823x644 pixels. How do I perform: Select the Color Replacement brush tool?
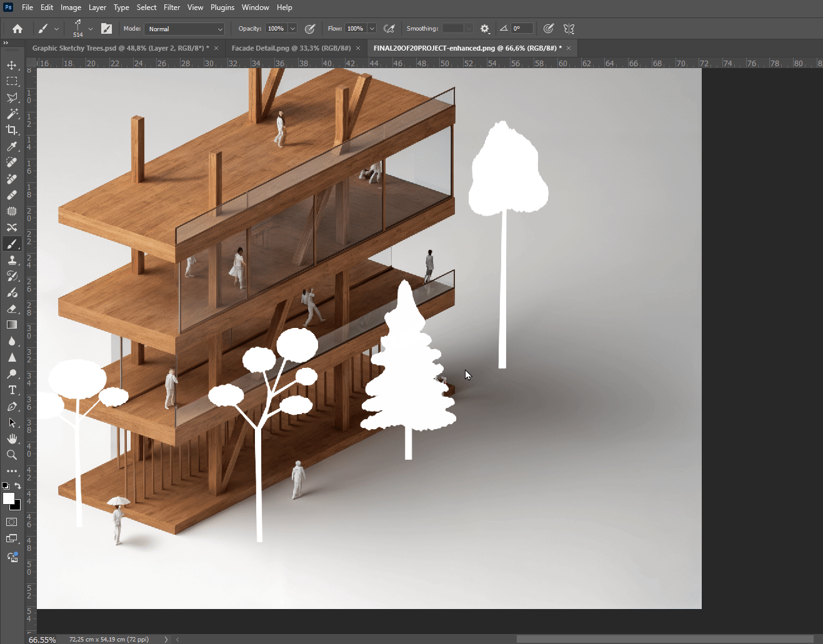point(12,292)
